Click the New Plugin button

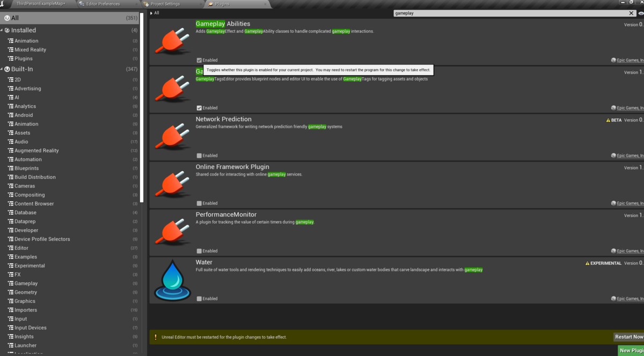coord(631,351)
